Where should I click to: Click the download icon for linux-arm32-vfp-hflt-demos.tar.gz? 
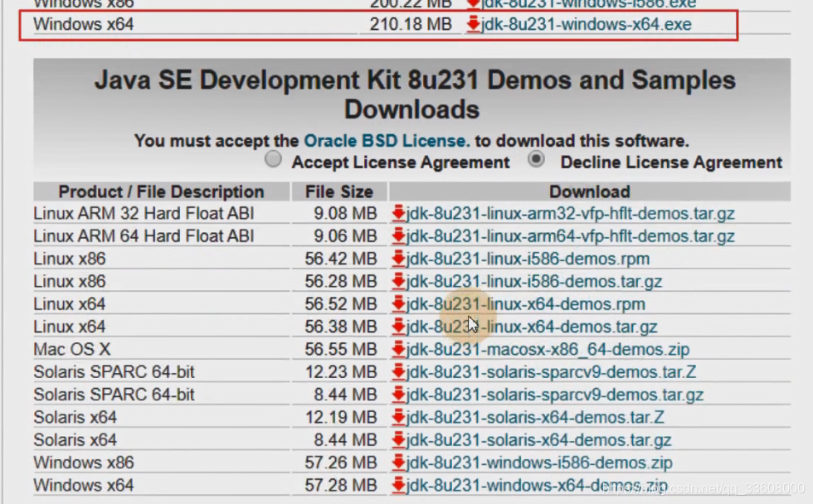tap(398, 213)
